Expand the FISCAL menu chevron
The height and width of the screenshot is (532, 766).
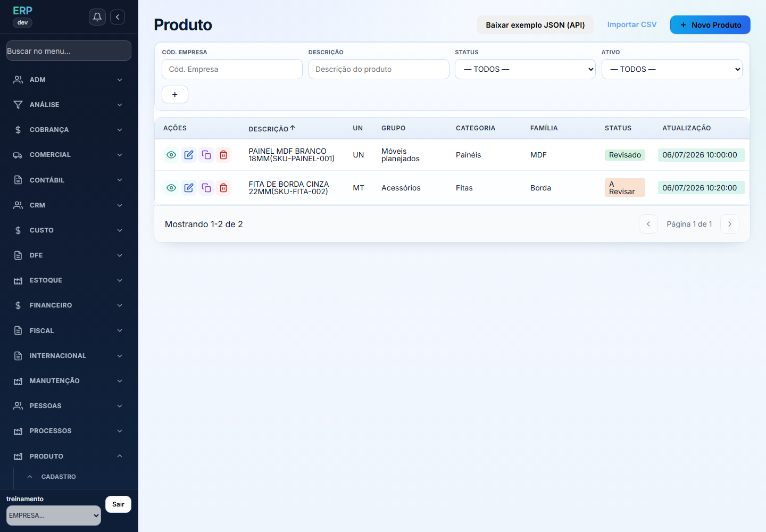(120, 330)
